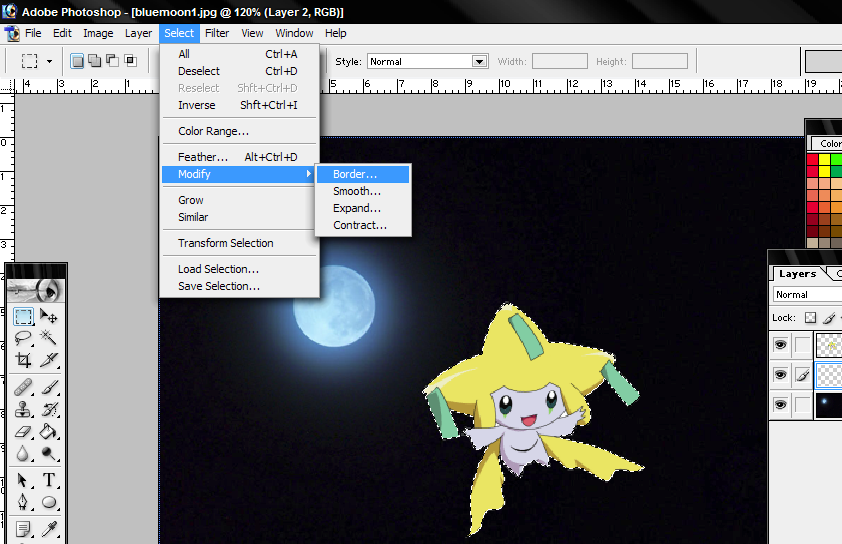Choose Smooth... from Modify submenu
The width and height of the screenshot is (842, 544).
point(363,191)
